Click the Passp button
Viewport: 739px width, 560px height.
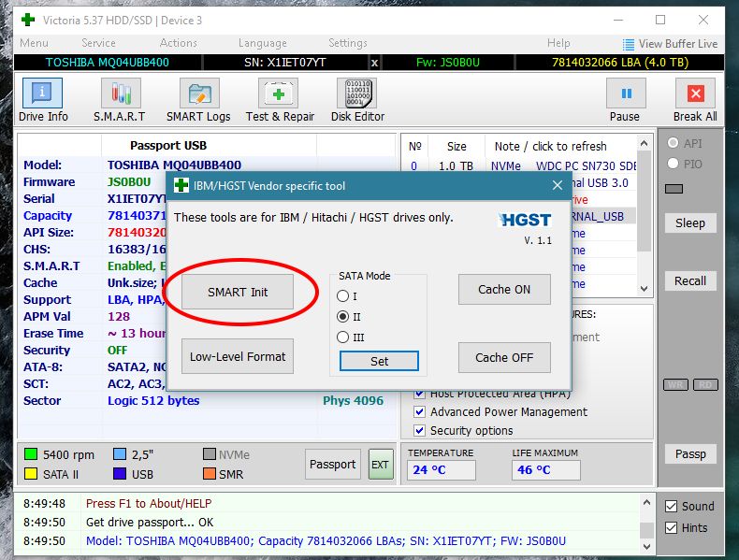pos(690,454)
